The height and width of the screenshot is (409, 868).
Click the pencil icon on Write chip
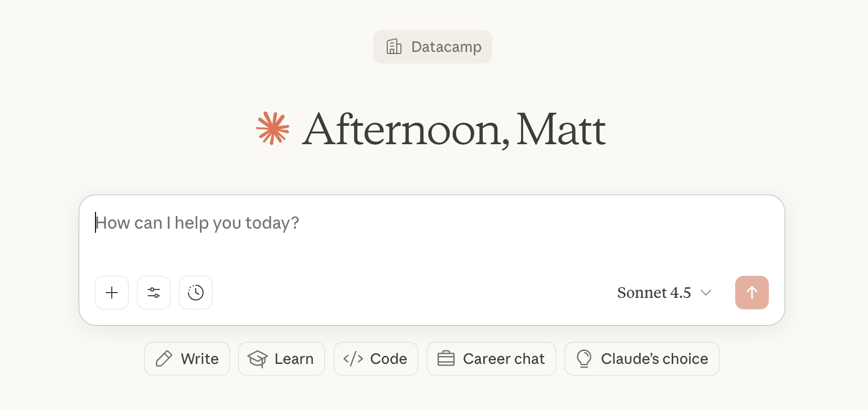click(164, 359)
